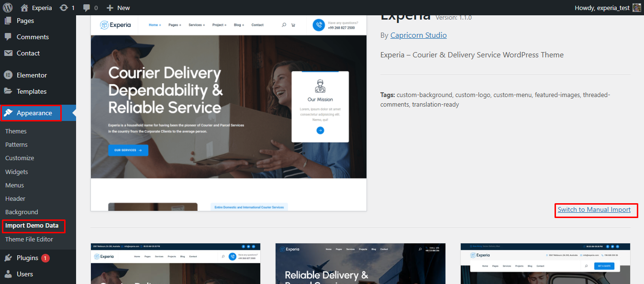The width and height of the screenshot is (644, 284).
Task: Click the search magnifier in preview header
Action: coord(284,25)
